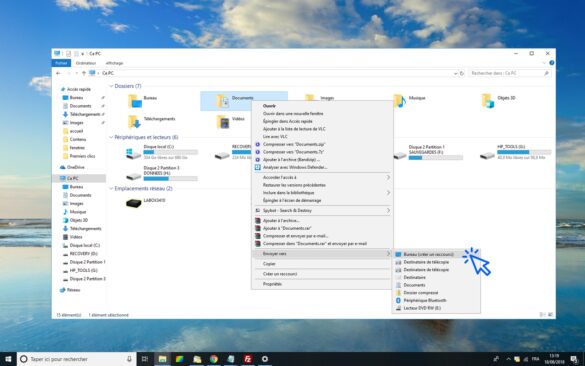Expand Spybot - Search & Destroy submenu
The image size is (585, 366).
click(388, 210)
